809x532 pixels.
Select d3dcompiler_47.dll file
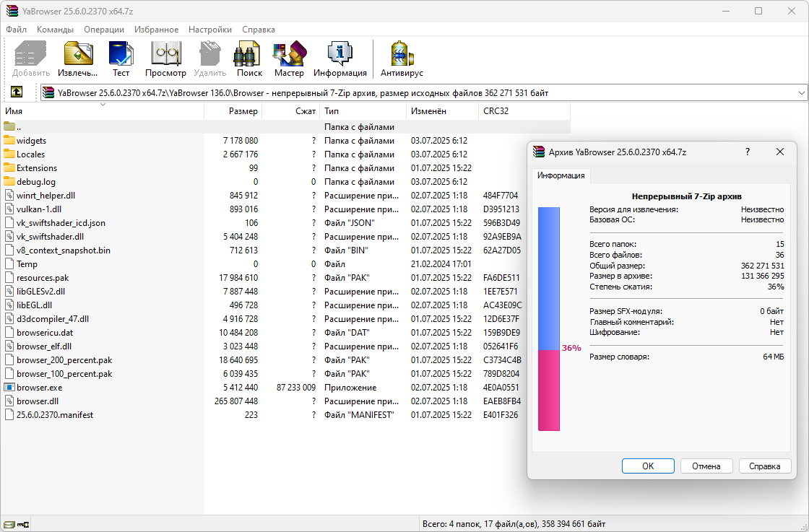pyautogui.click(x=53, y=318)
